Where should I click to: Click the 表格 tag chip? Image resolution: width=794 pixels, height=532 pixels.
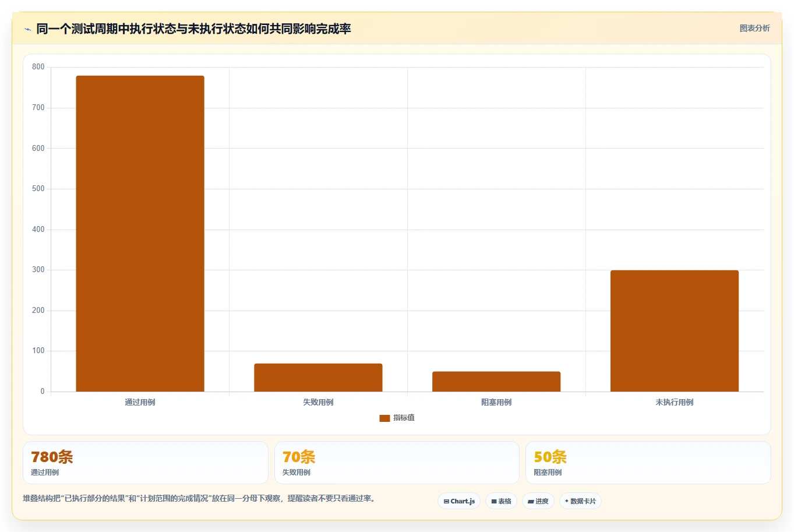point(501,501)
